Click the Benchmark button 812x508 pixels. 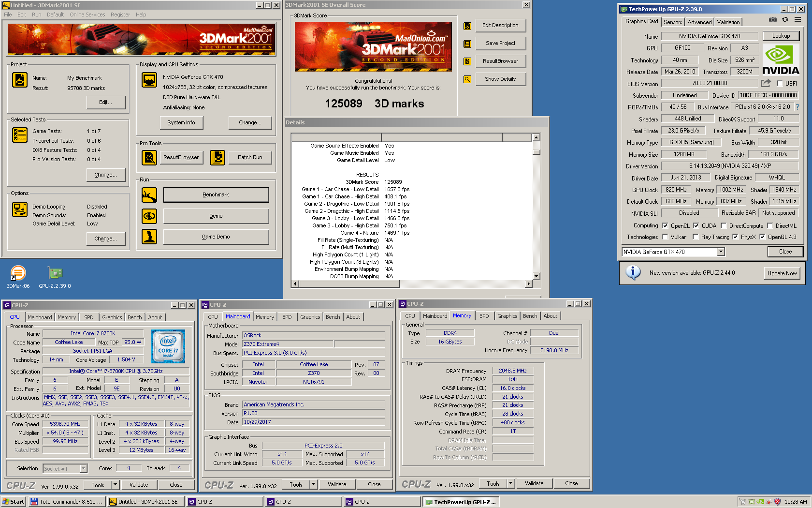pos(216,194)
